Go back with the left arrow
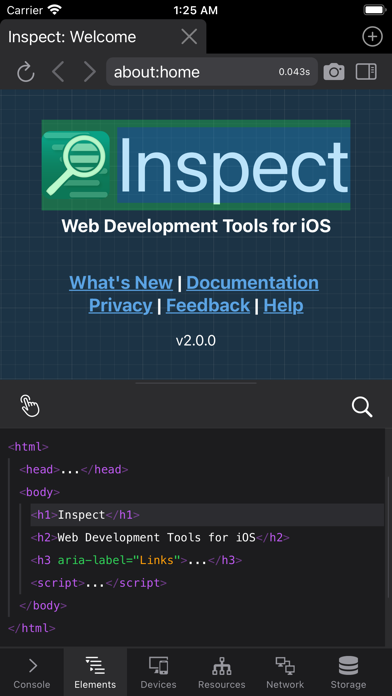The image size is (392, 696). pyautogui.click(x=58, y=72)
